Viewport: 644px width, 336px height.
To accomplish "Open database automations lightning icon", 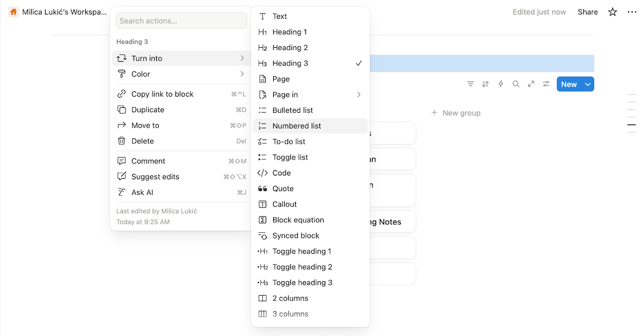I will click(x=501, y=84).
